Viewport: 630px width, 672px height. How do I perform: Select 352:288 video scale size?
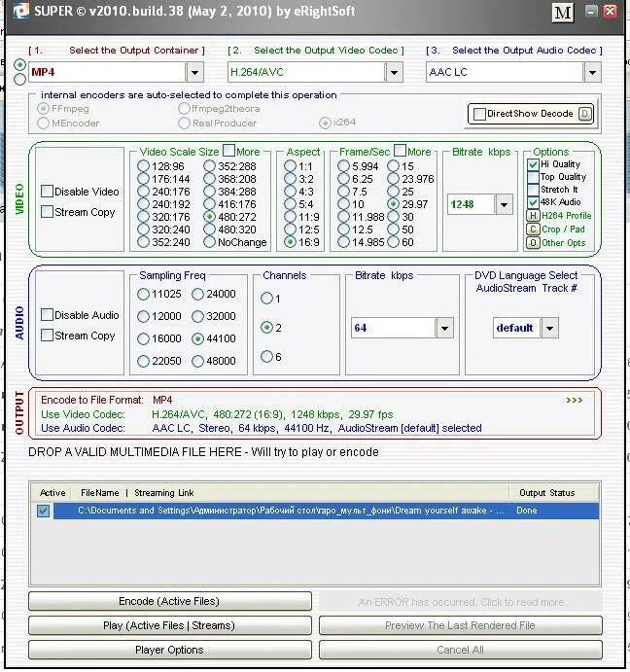tap(209, 166)
